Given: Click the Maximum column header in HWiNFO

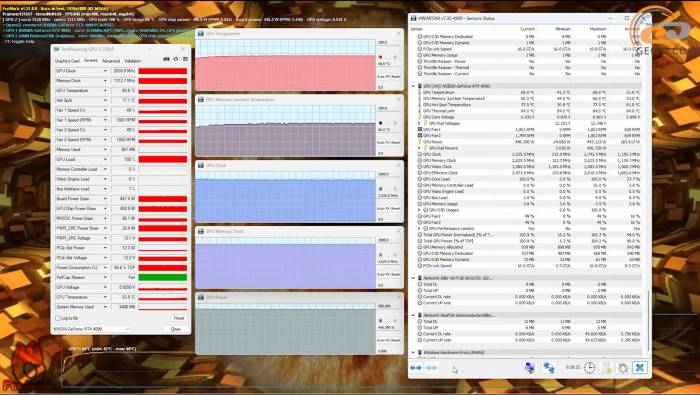Looking at the screenshot, I should [598, 29].
